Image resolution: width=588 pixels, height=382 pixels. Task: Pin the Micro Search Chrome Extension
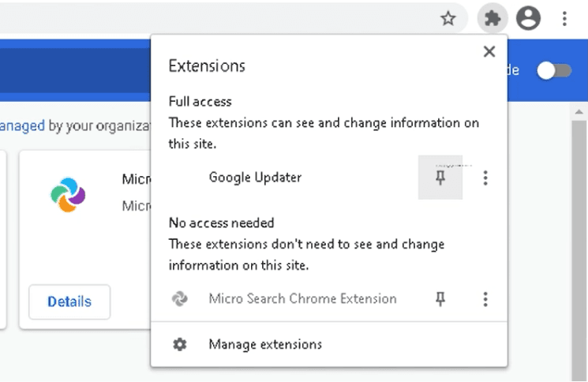tap(440, 299)
